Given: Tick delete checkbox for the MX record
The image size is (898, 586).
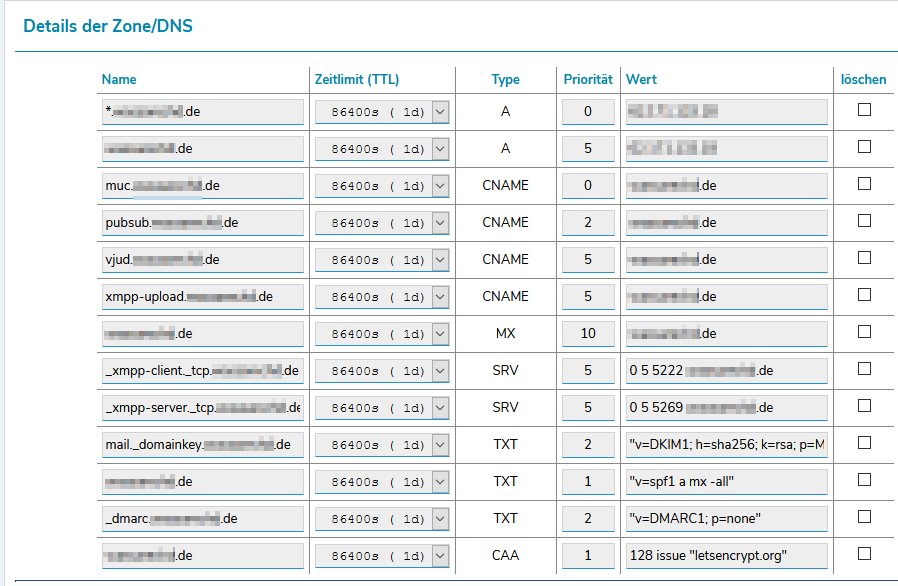Looking at the screenshot, I should pos(864,332).
